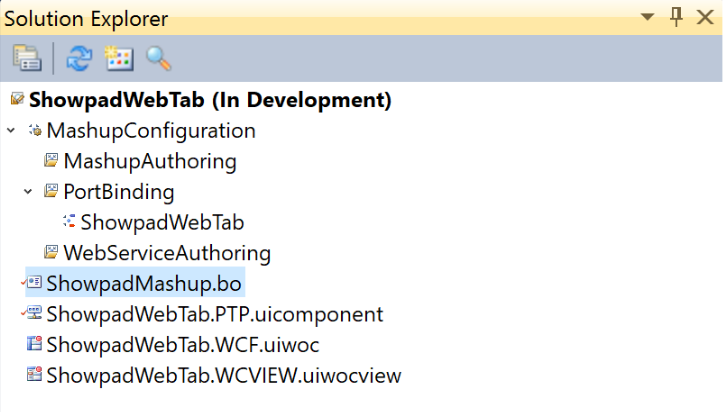The height and width of the screenshot is (412, 724).
Task: Collapse the MashupConfiguration node
Action: pos(11,131)
